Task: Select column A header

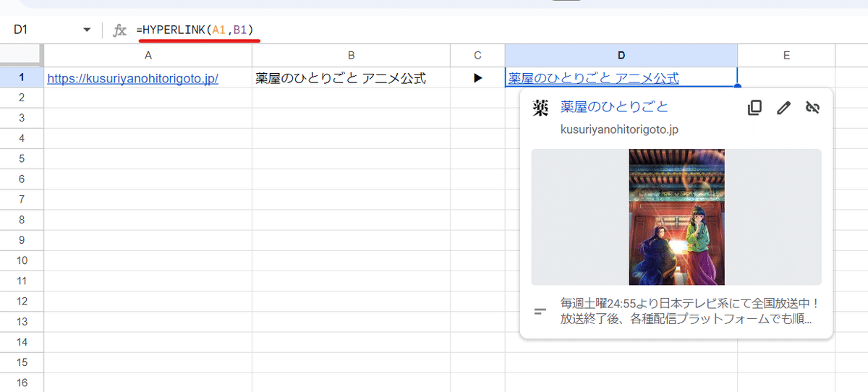Action: coord(148,56)
